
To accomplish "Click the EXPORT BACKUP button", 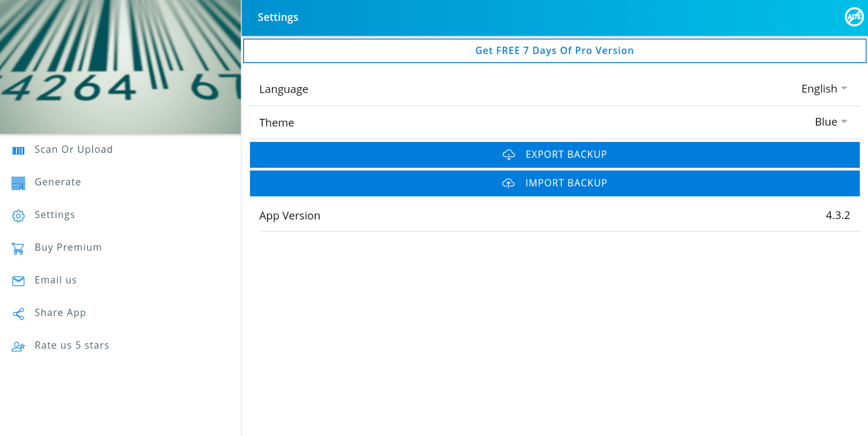I will click(x=555, y=155).
